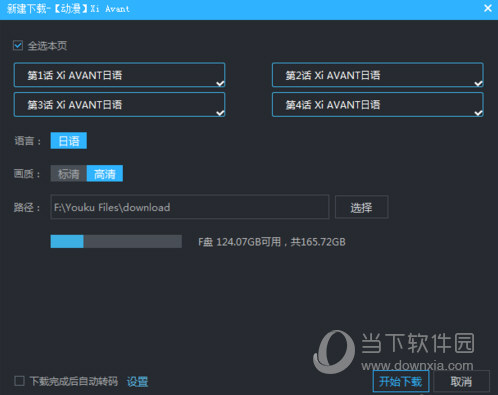
Task: Enable 下载完成后自动转码 checkbox
Action: coord(19,381)
